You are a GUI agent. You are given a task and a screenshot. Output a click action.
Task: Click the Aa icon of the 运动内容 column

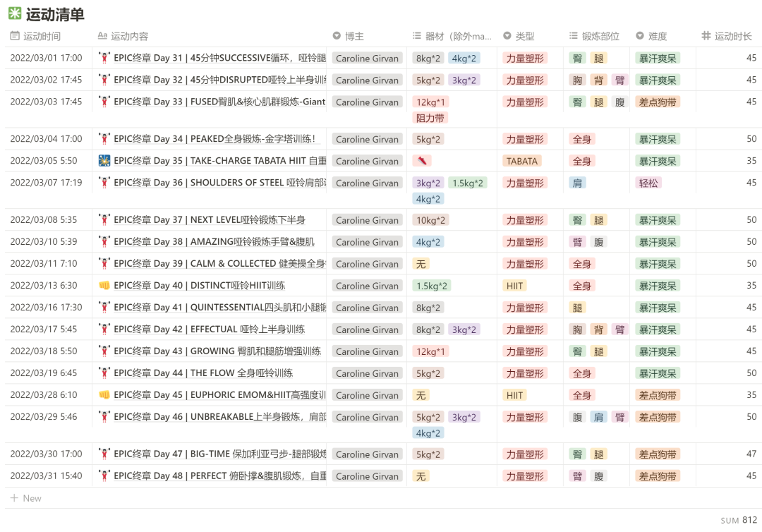coord(102,35)
